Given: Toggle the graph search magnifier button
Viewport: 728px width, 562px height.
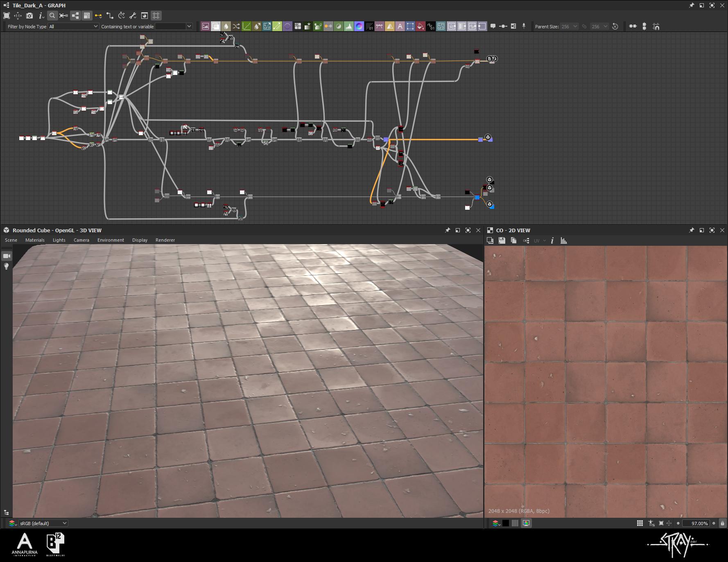Looking at the screenshot, I should tap(52, 16).
